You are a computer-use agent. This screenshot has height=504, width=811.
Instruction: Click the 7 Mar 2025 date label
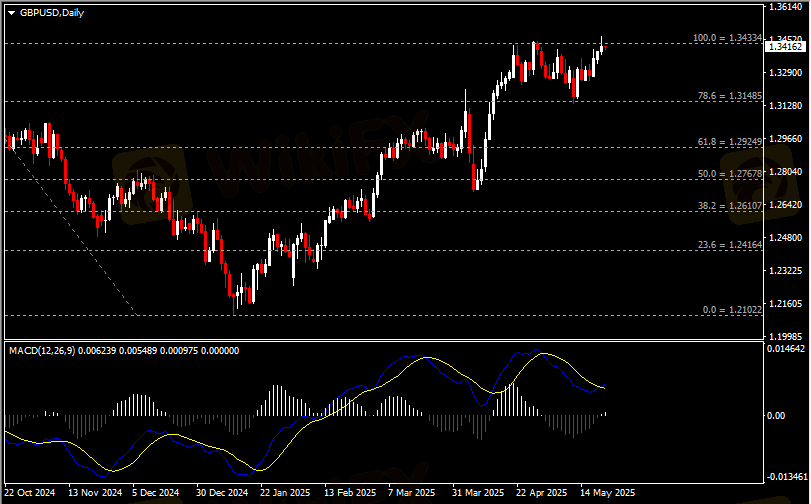411,493
